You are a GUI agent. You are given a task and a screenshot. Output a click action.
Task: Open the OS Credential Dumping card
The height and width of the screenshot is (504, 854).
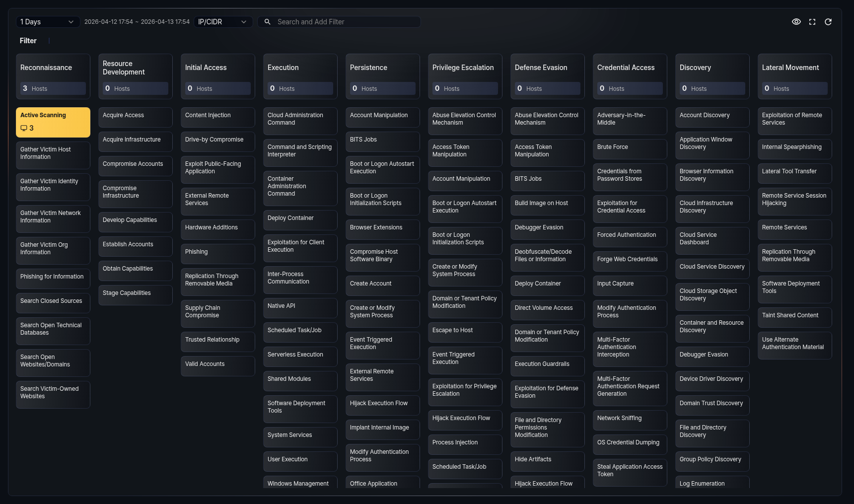(630, 443)
